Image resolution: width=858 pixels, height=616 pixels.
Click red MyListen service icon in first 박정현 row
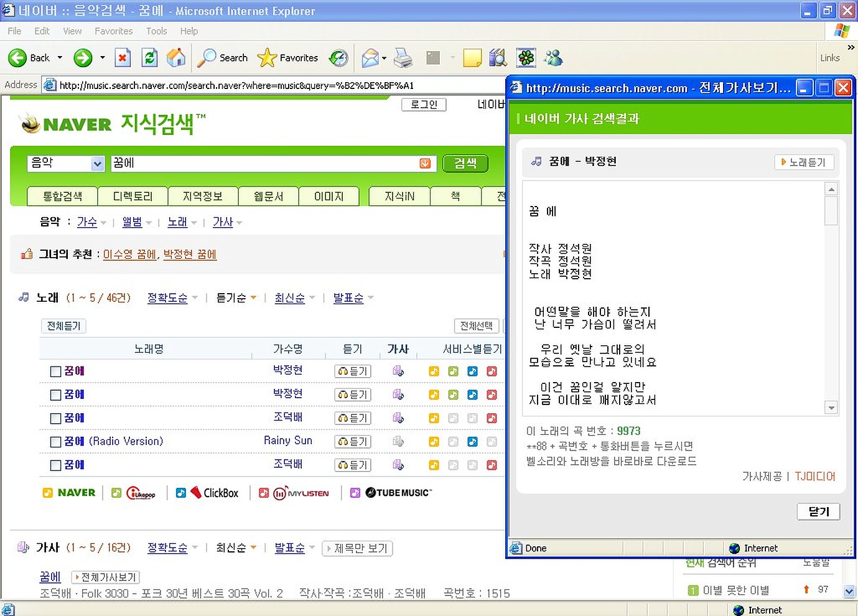click(492, 371)
